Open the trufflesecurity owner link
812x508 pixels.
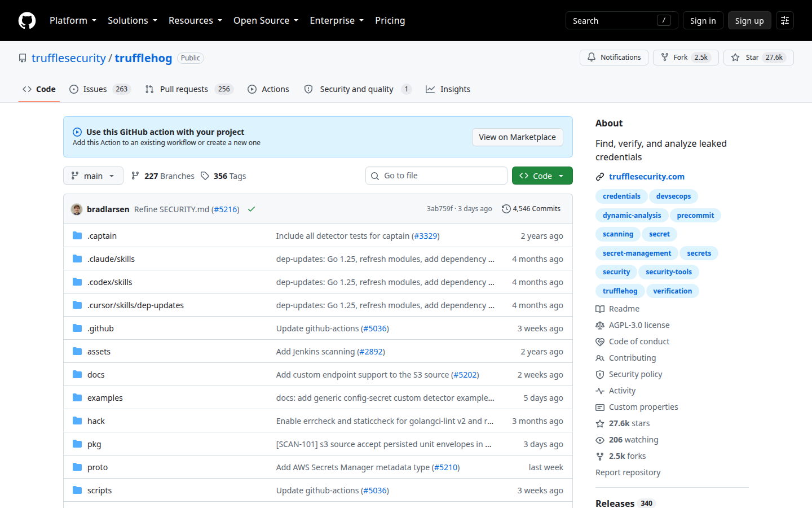pyautogui.click(x=69, y=58)
